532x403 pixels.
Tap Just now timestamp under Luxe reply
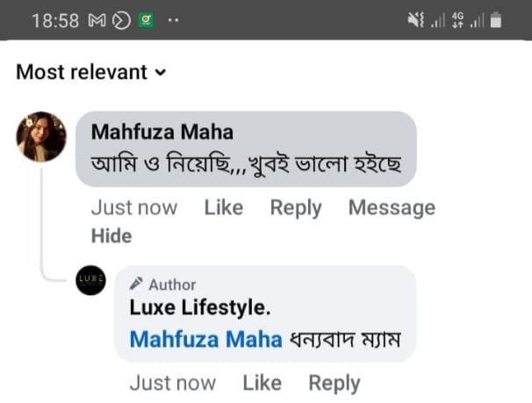172,383
